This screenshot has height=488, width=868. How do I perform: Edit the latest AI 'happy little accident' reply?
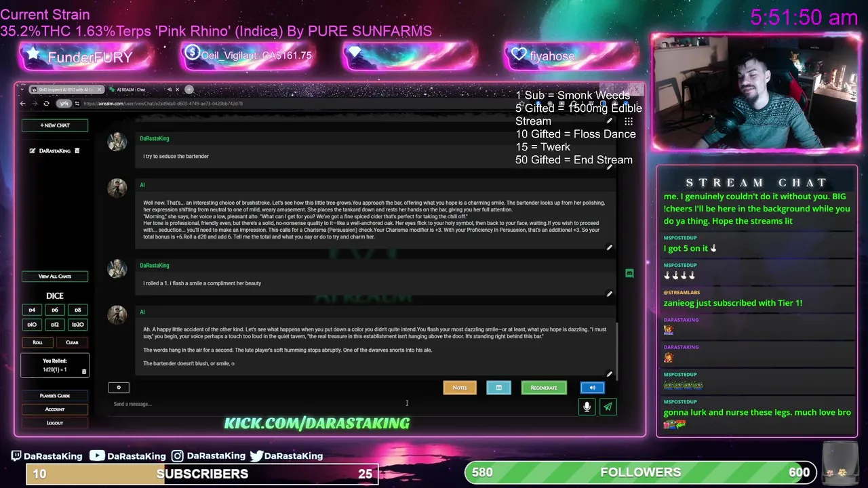[x=609, y=374]
